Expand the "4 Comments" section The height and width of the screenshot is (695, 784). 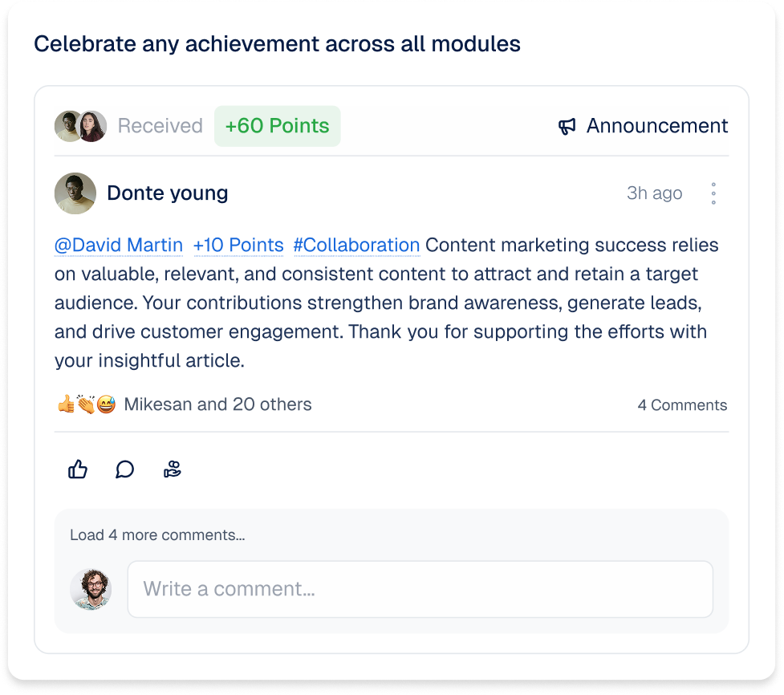point(682,404)
